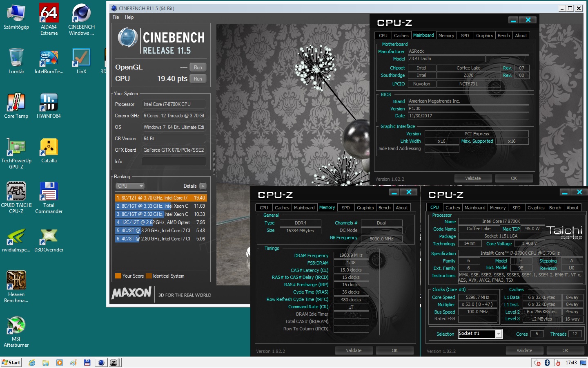The width and height of the screenshot is (588, 368).
Task: Launch LinX desktop shortcut
Action: tap(81, 61)
